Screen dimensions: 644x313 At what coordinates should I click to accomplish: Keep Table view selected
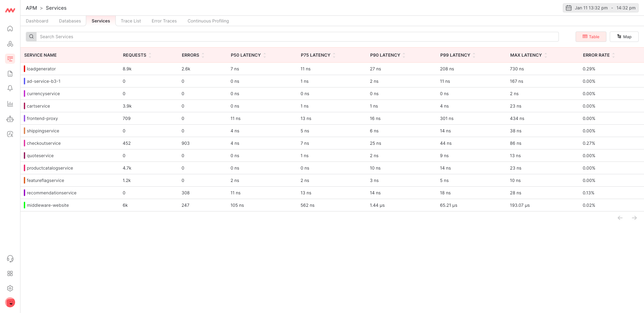pyautogui.click(x=591, y=37)
